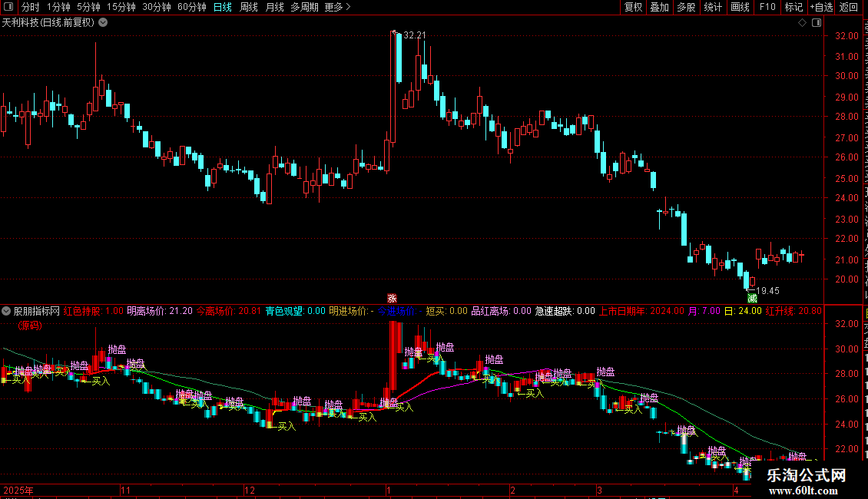Click the month 4 time axis marker

point(736,490)
